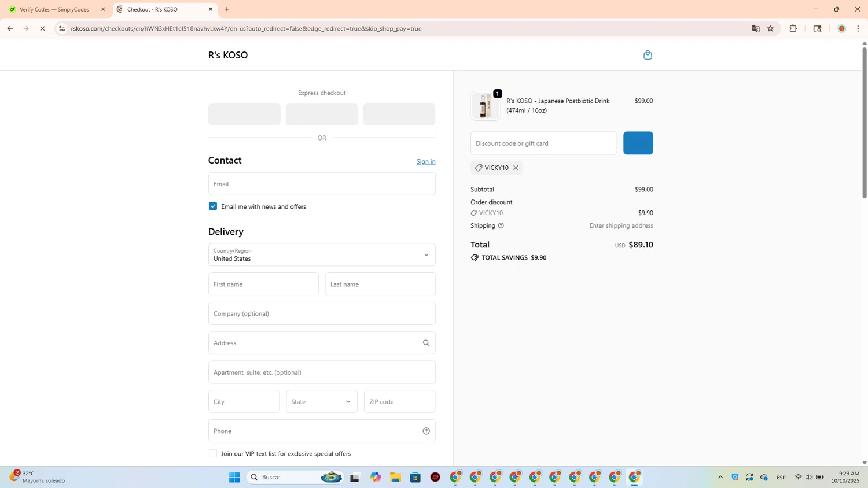Open the browser Extensions puzzle icon

(x=793, y=28)
